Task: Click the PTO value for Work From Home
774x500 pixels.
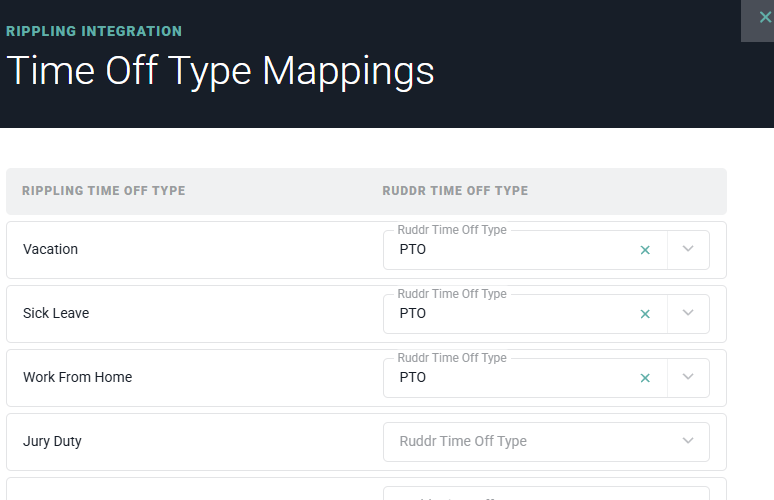Action: [x=413, y=378]
